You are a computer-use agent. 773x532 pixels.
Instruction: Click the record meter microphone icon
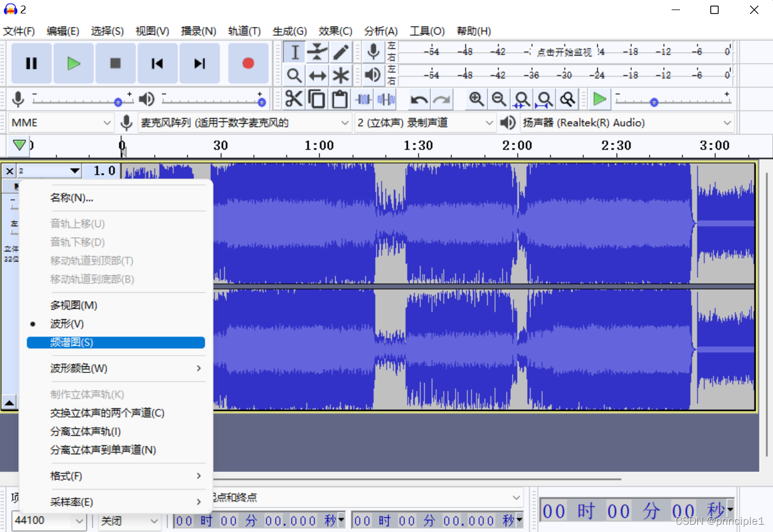[x=373, y=52]
